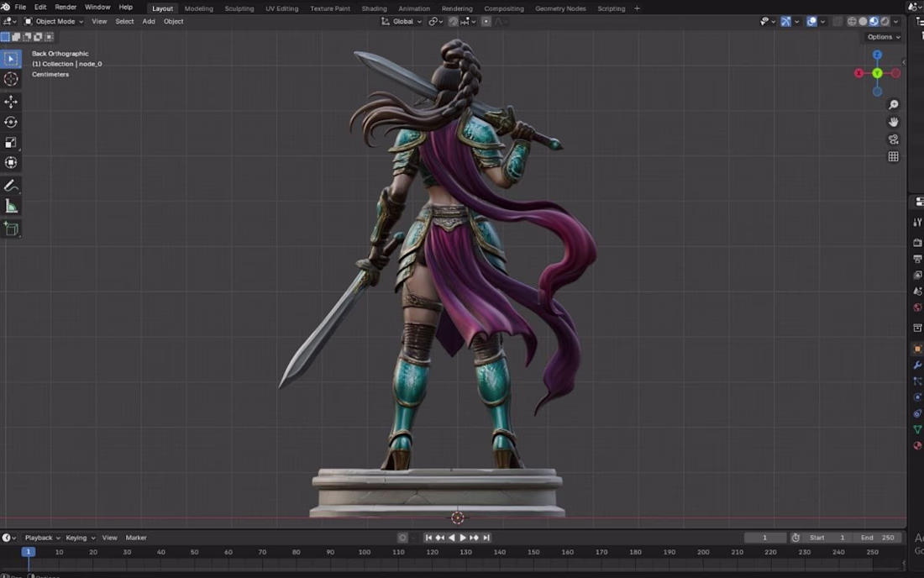Open the Render menu
The height and width of the screenshot is (578, 924).
click(66, 7)
